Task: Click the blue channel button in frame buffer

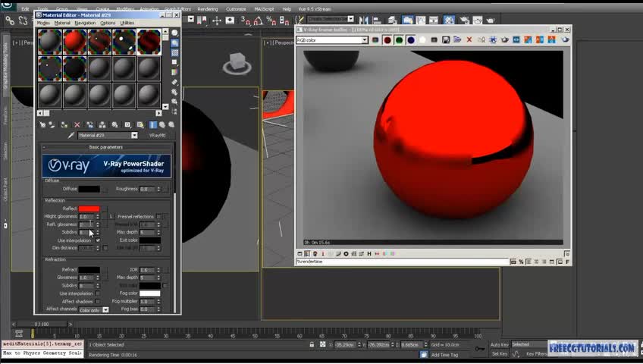Action: coord(410,40)
